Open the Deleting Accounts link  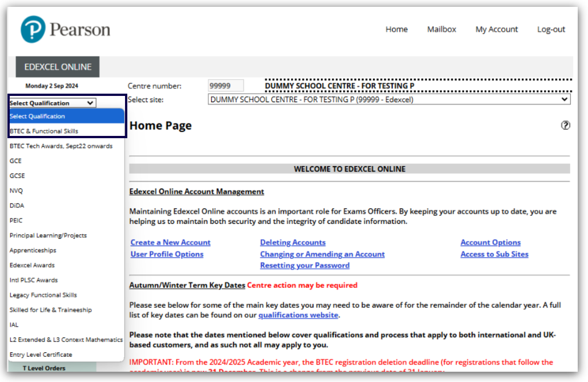pos(293,243)
